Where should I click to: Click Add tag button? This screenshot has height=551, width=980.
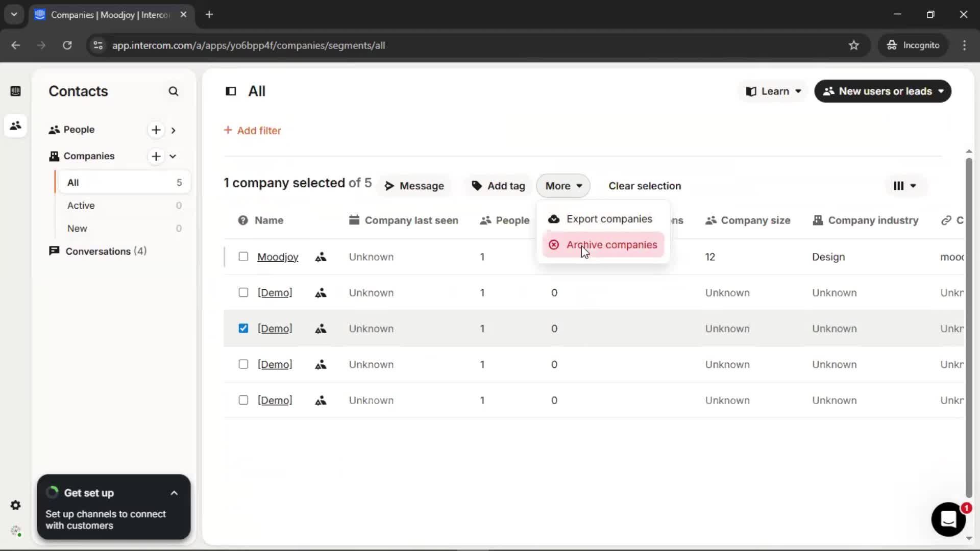click(499, 186)
